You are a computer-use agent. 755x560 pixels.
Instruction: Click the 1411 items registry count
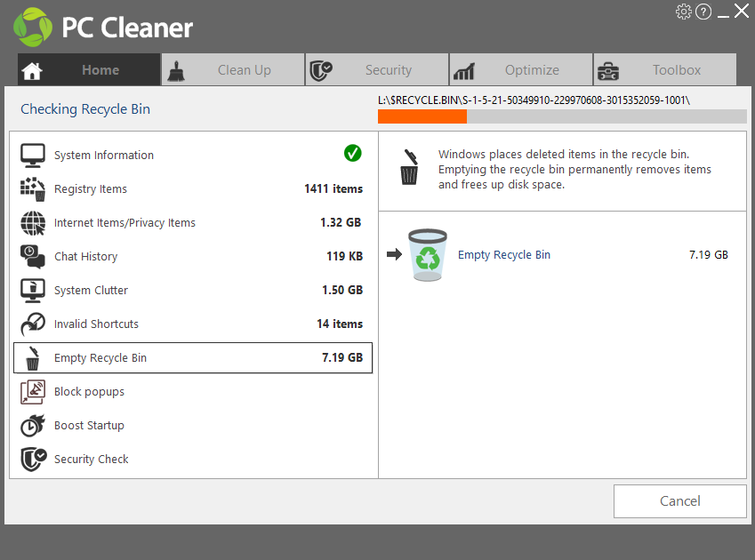pos(333,188)
